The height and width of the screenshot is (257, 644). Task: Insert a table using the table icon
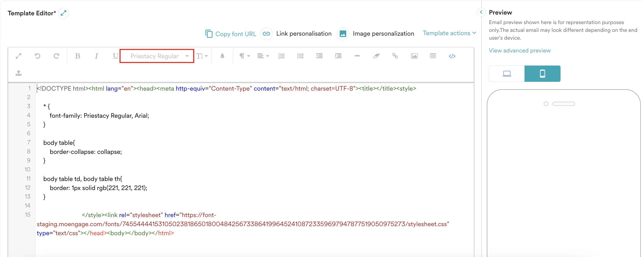433,56
